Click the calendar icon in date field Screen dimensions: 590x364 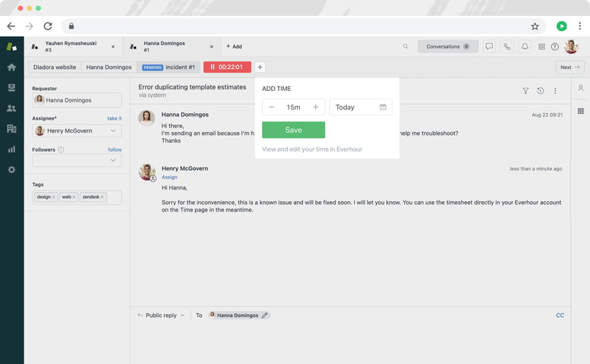pyautogui.click(x=383, y=107)
